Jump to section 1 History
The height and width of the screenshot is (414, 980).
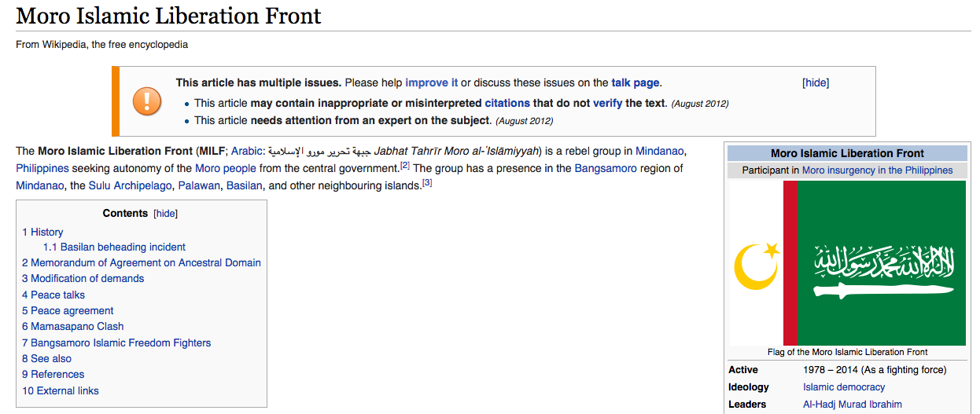click(x=42, y=232)
